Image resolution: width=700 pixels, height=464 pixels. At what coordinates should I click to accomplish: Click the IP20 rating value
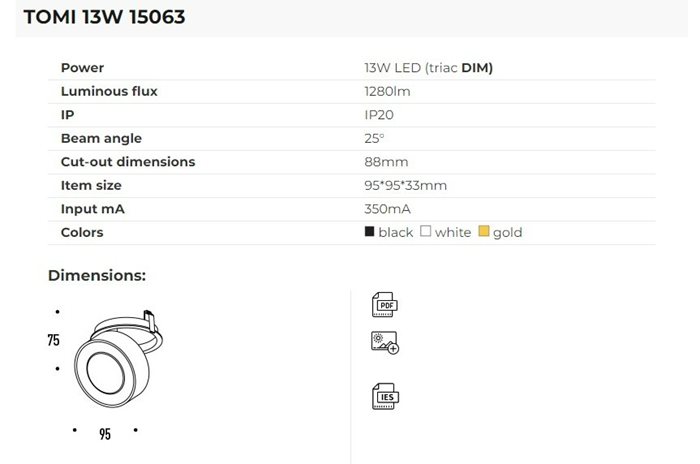pos(379,115)
